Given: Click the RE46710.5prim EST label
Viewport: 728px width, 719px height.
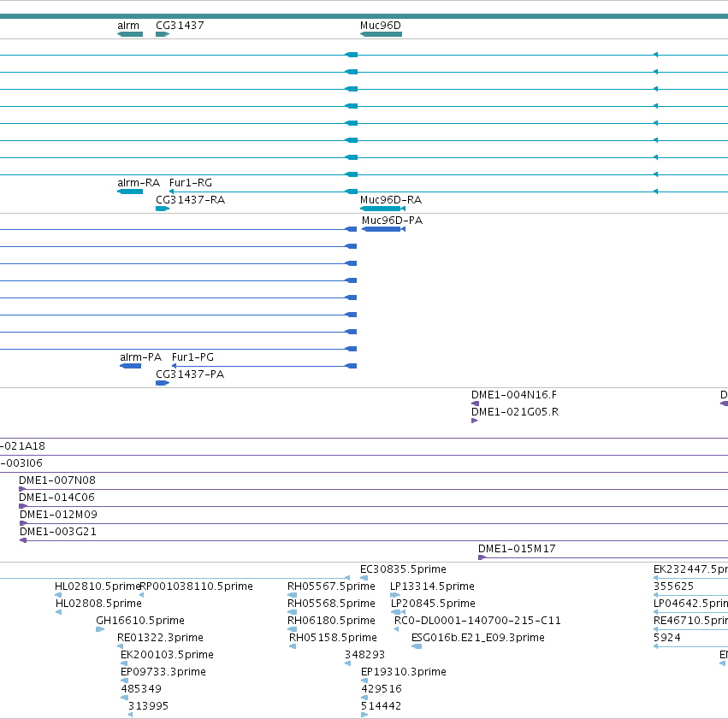Looking at the screenshot, I should [690, 622].
